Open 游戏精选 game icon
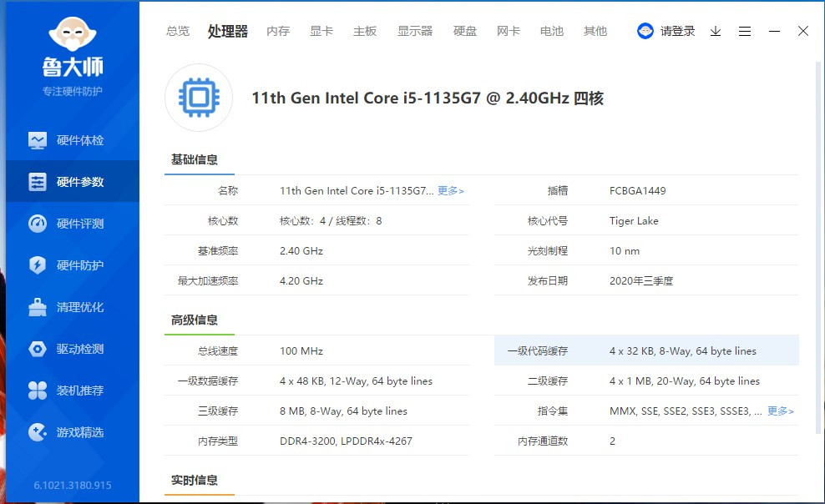The width and height of the screenshot is (825, 504). pos(38,432)
